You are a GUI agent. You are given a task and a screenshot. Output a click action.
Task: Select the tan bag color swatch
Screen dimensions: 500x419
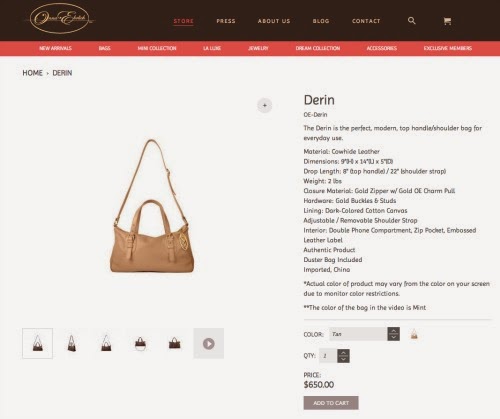pos(414,334)
